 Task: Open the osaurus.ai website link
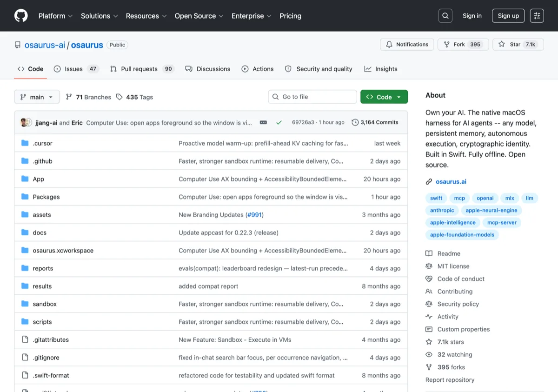click(451, 182)
